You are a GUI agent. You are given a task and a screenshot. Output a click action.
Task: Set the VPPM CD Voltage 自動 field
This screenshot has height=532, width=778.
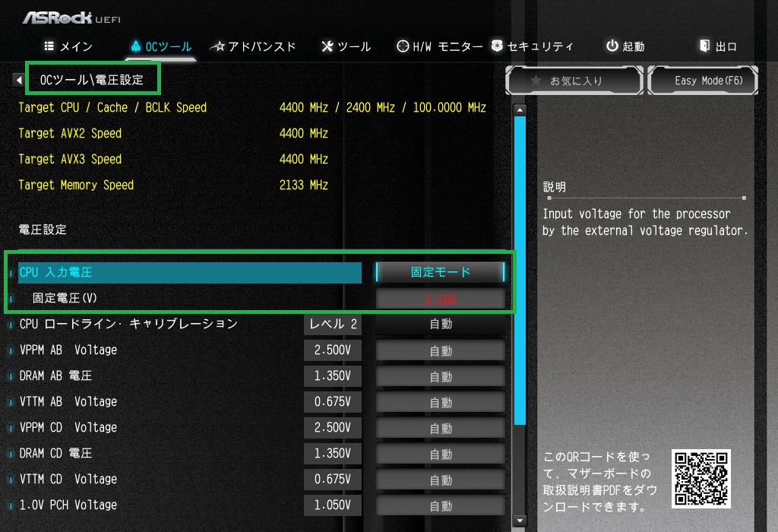pyautogui.click(x=440, y=429)
